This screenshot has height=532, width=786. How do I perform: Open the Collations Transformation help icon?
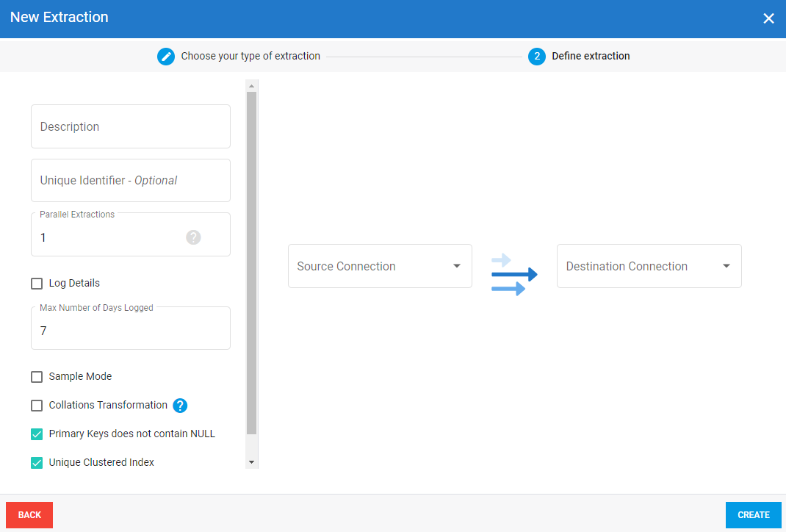[x=180, y=406]
